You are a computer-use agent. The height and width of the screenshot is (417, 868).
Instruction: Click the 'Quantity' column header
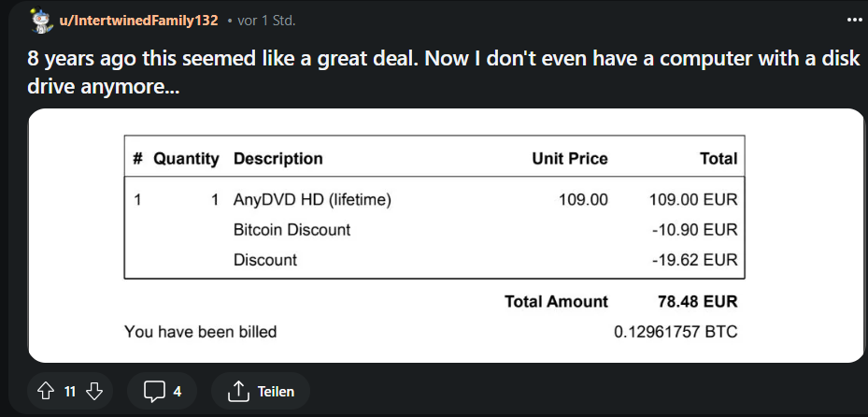pos(186,159)
